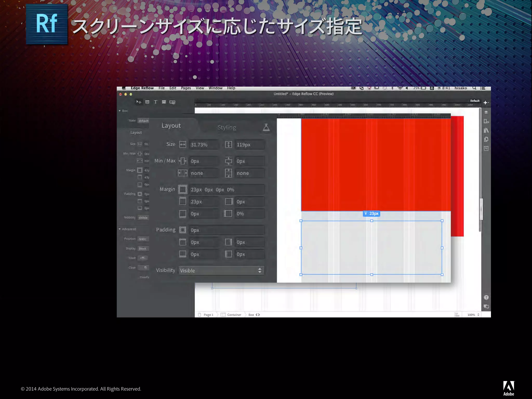Open the Layers panel icon
This screenshot has height=399, width=532.
pyautogui.click(x=486, y=112)
